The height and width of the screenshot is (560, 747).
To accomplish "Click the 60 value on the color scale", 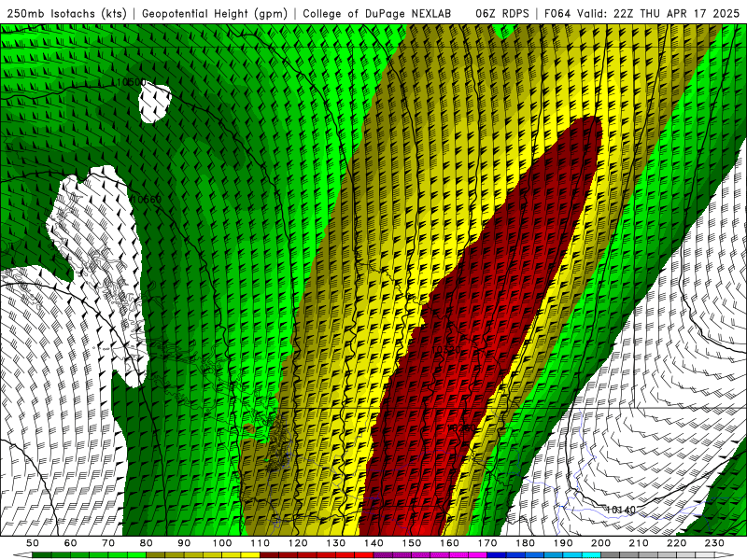I will (x=70, y=543).
